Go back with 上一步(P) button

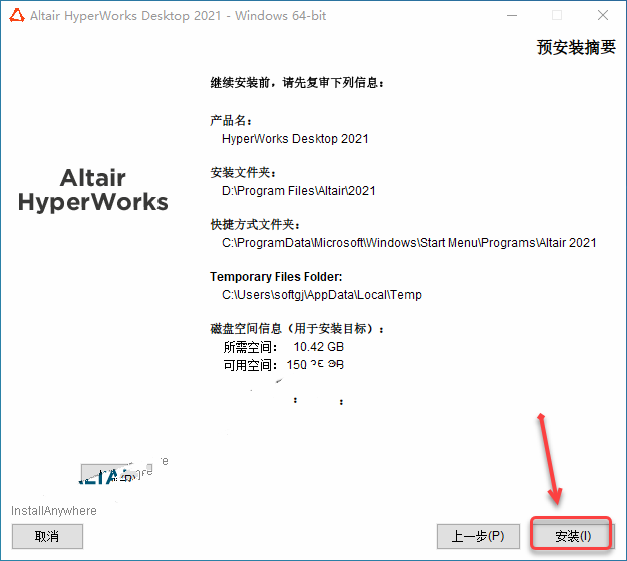(x=478, y=536)
